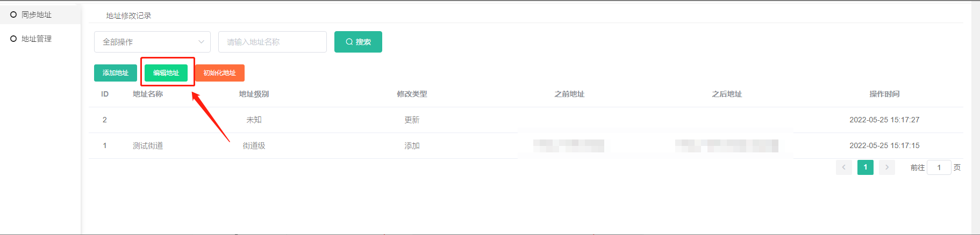980x235 pixels.
Task: Go to next page with right arrow
Action: click(887, 167)
